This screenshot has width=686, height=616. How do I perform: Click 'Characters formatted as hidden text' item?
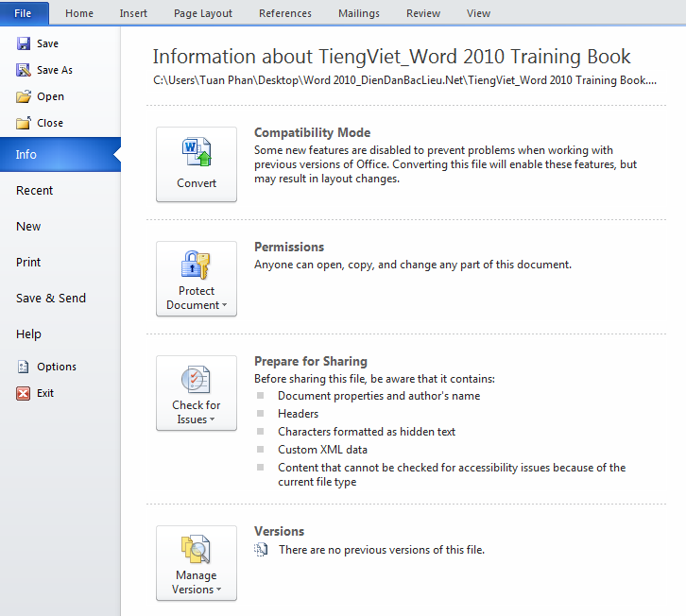[x=367, y=432]
